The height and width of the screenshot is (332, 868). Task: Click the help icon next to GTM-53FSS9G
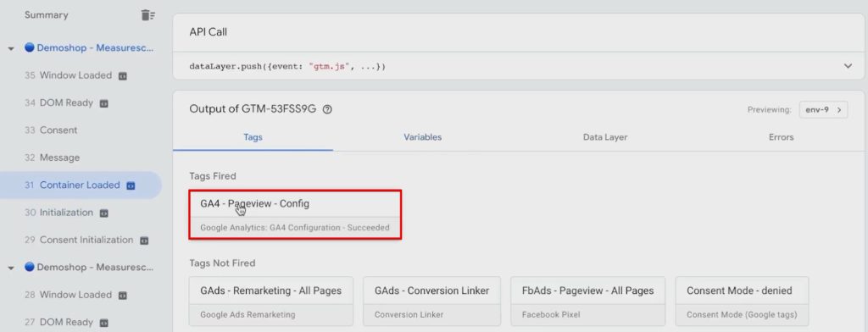click(327, 109)
